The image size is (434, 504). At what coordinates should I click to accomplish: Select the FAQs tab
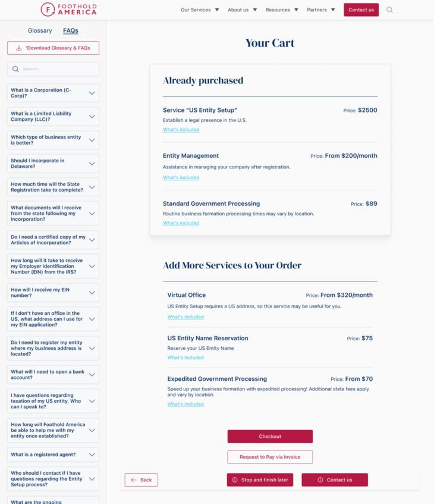(x=71, y=30)
